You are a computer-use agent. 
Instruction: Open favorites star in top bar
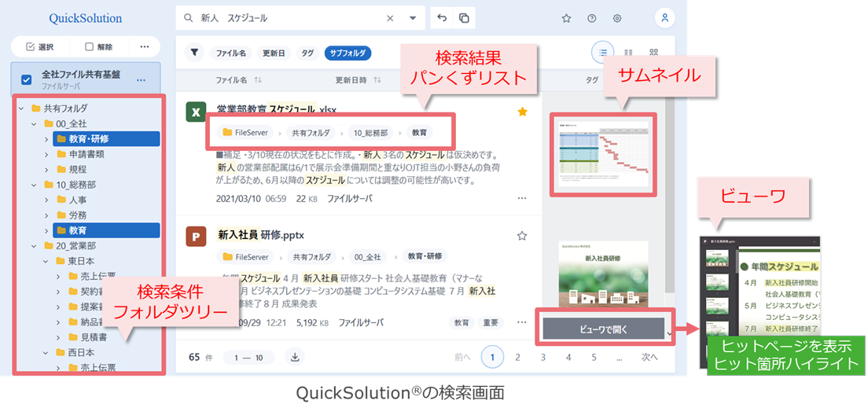pyautogui.click(x=566, y=18)
